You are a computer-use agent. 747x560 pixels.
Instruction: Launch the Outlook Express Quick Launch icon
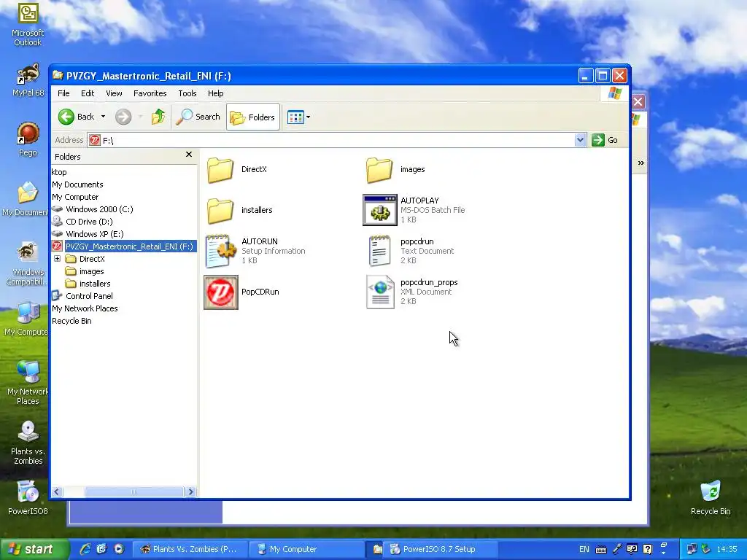tap(102, 549)
